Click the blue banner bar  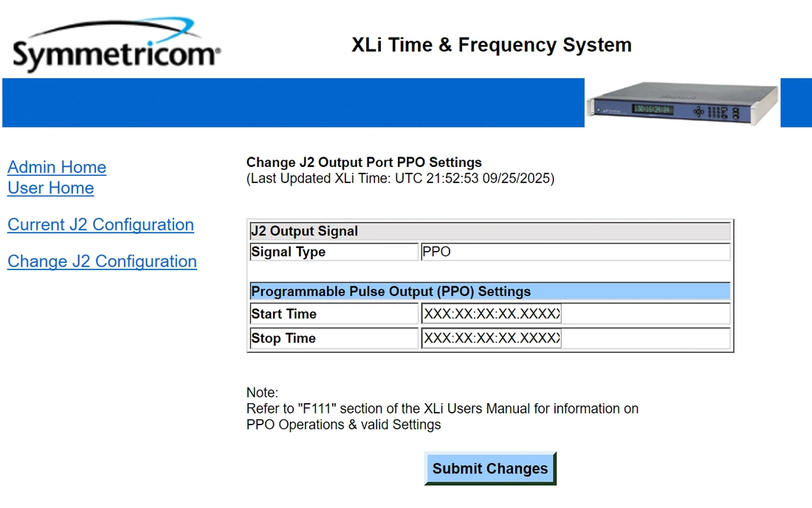pyautogui.click(x=295, y=103)
